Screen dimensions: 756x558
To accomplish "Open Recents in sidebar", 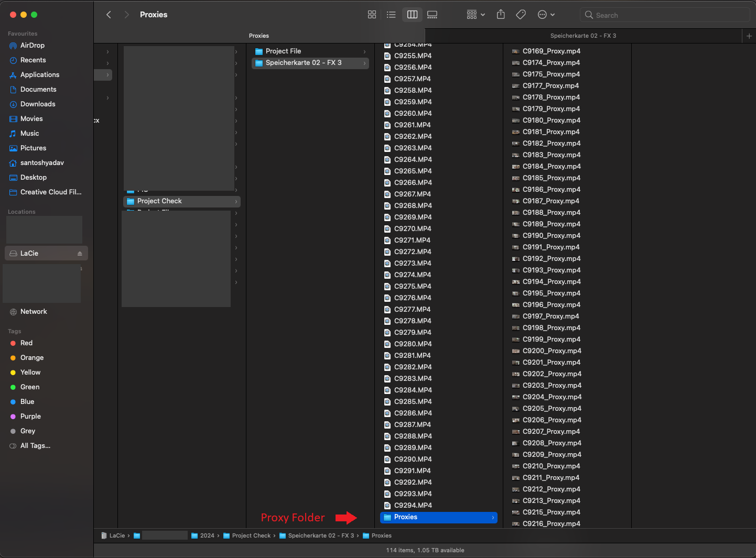I will [33, 60].
